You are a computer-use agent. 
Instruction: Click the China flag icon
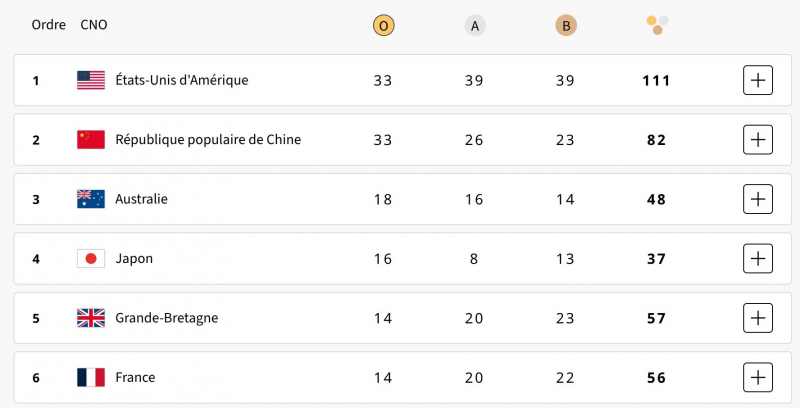pos(91,140)
